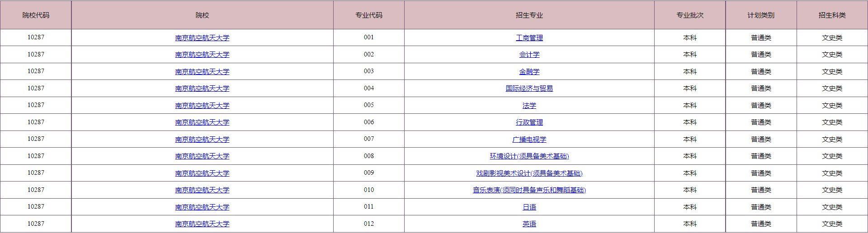Select major code cell 009
Image resolution: width=868 pixels, height=233 pixels.
click(369, 173)
